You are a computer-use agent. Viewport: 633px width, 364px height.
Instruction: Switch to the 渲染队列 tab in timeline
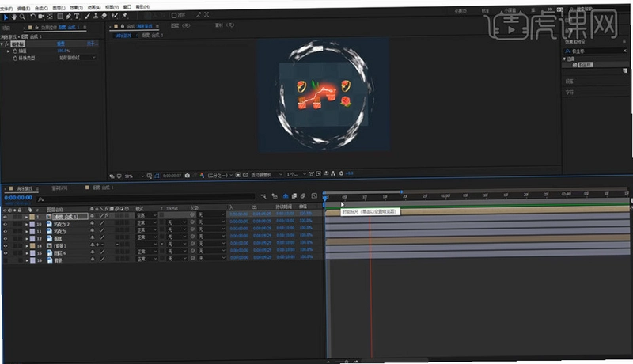[x=60, y=188]
